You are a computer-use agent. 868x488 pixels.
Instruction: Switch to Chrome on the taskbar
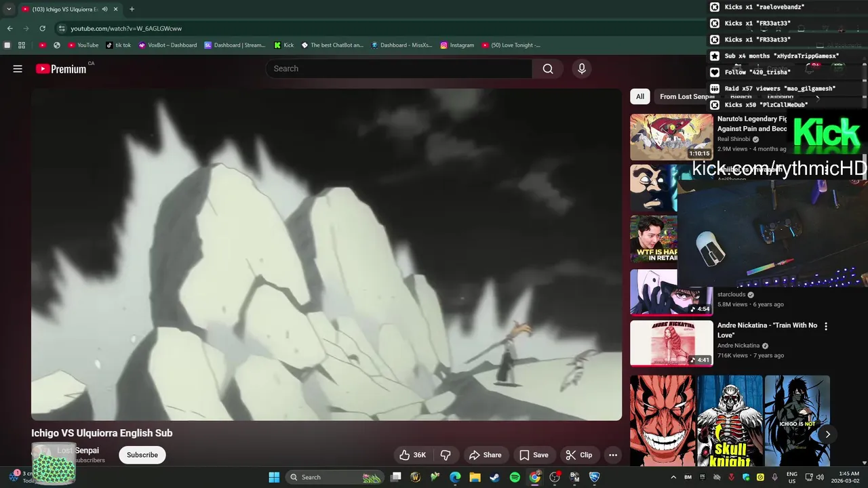click(x=535, y=477)
